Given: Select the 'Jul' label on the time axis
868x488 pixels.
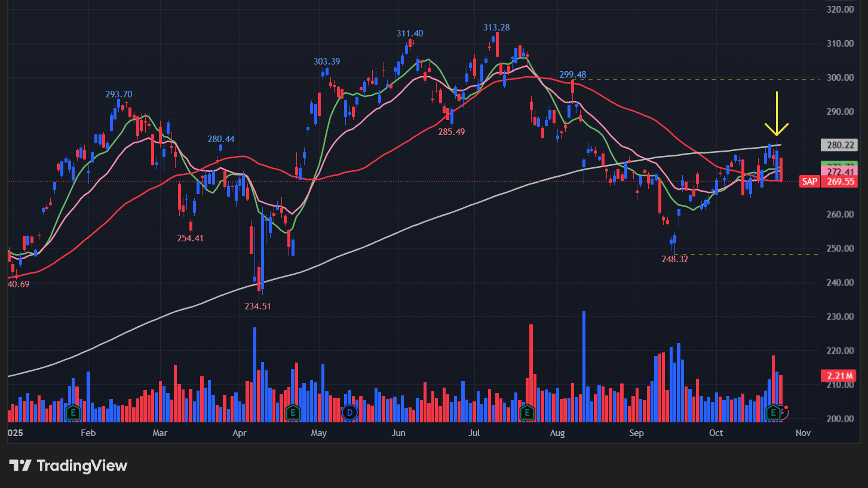Looking at the screenshot, I should pyautogui.click(x=474, y=433).
